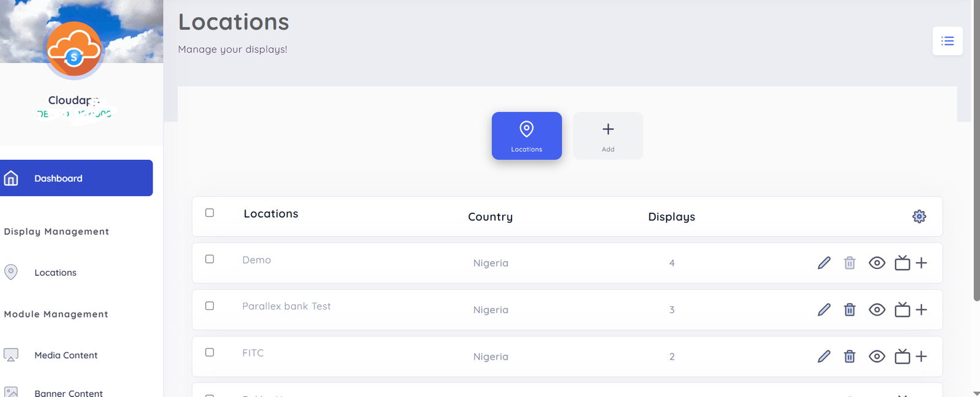
Task: Edit the FITC location with pencil icon
Action: tap(824, 357)
